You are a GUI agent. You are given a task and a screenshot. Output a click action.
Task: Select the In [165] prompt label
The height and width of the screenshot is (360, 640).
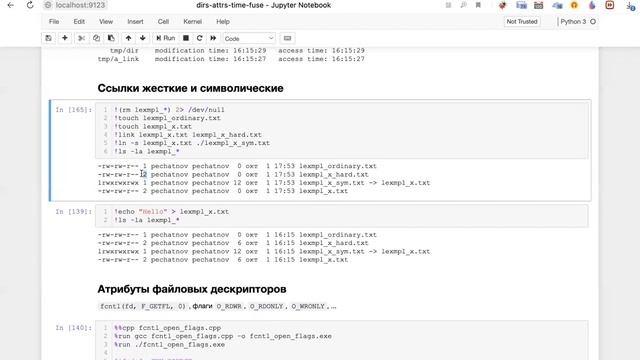(x=73, y=110)
